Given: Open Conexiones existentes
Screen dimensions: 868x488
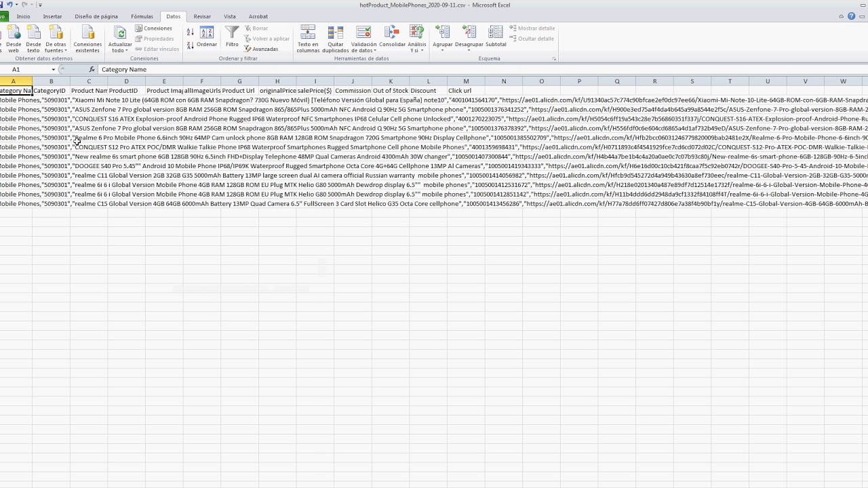Looking at the screenshot, I should [87, 39].
